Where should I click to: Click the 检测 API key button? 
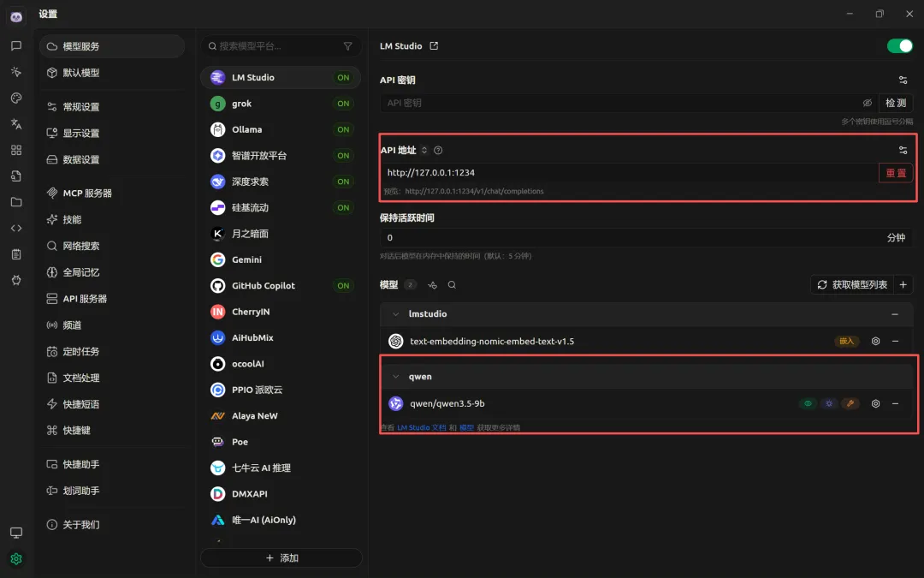[896, 103]
